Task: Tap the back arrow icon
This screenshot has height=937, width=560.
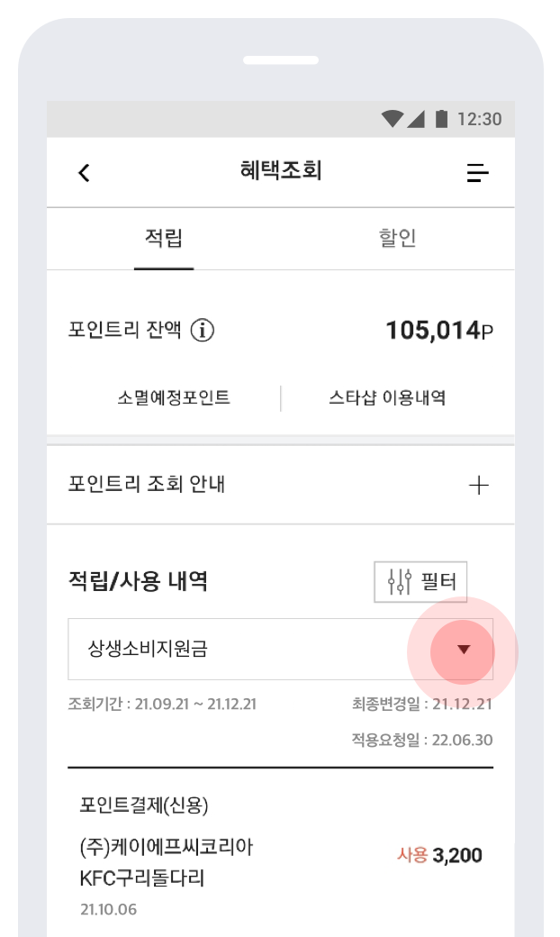Action: point(84,173)
